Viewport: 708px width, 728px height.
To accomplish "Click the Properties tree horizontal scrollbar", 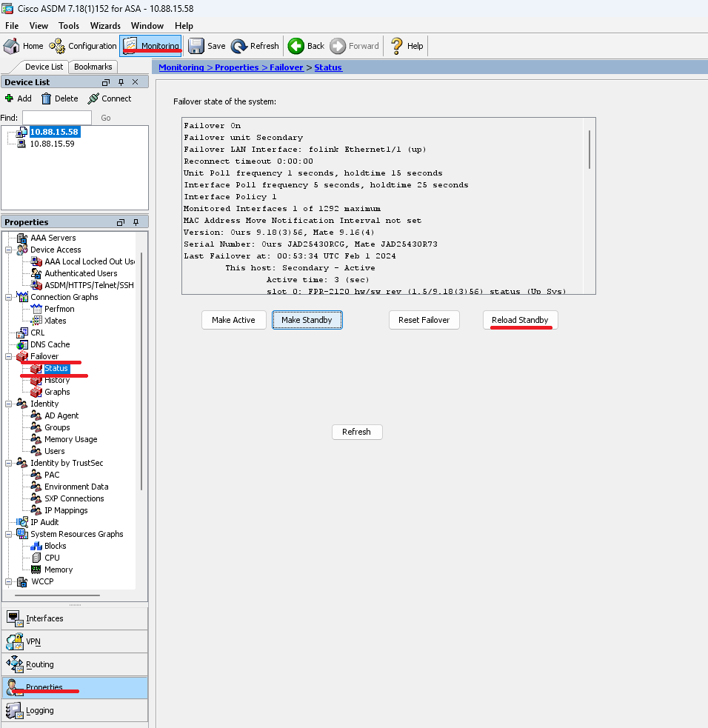I will 57,595.
